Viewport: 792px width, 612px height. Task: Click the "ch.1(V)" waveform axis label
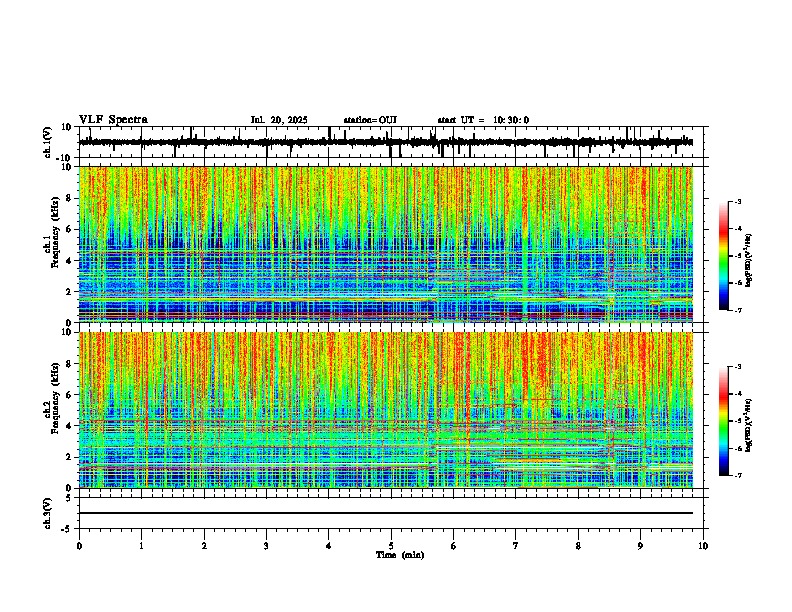tap(48, 142)
